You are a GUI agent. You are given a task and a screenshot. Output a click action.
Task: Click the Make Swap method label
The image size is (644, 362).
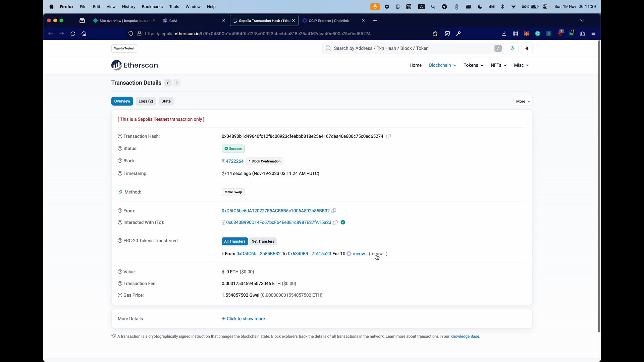click(233, 192)
